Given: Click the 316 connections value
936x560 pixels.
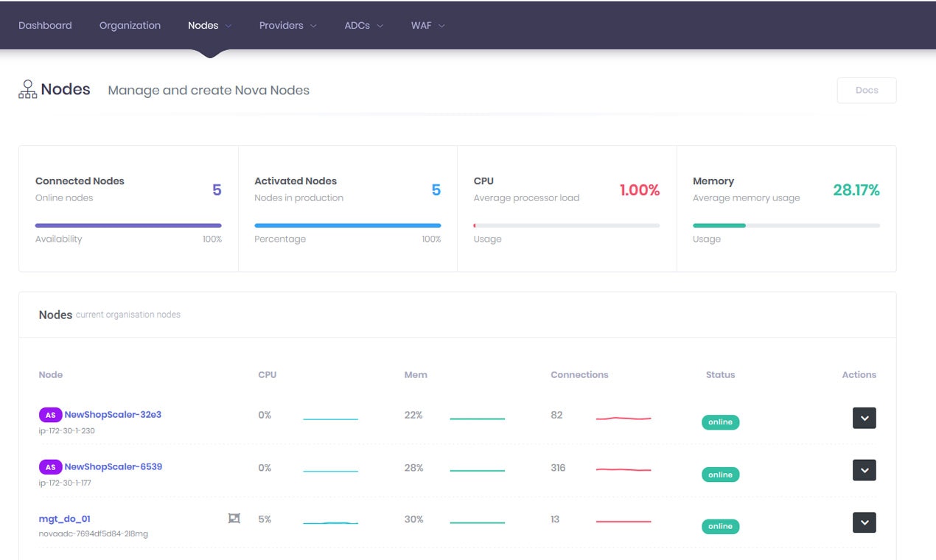Looking at the screenshot, I should click(558, 468).
